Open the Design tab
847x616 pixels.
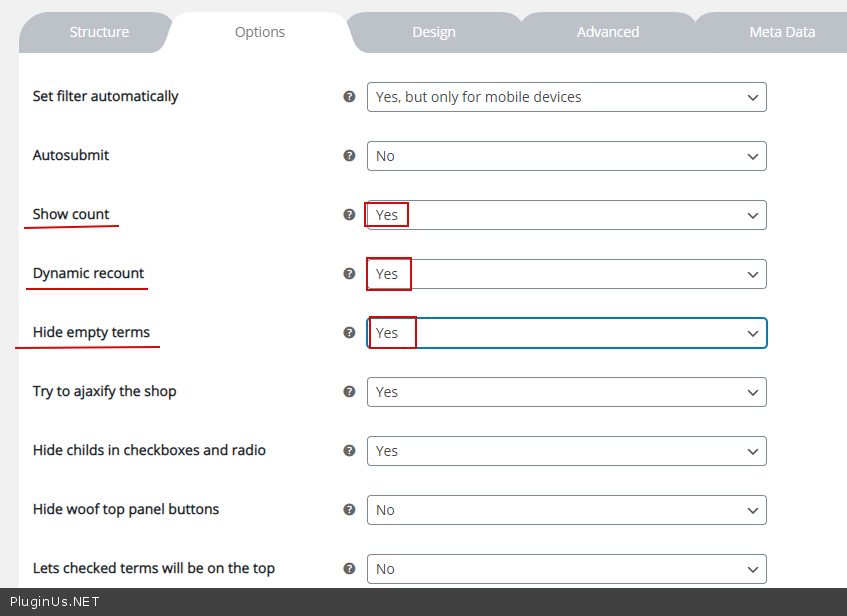(x=434, y=32)
